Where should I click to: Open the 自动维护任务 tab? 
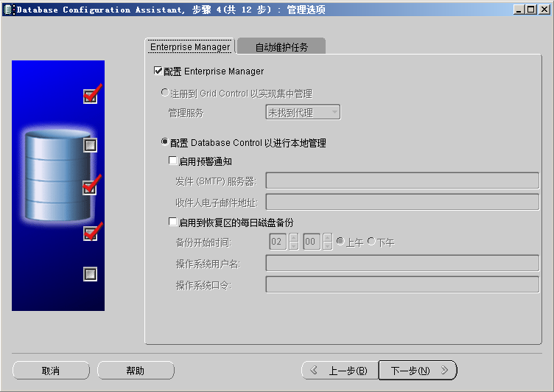pos(281,46)
